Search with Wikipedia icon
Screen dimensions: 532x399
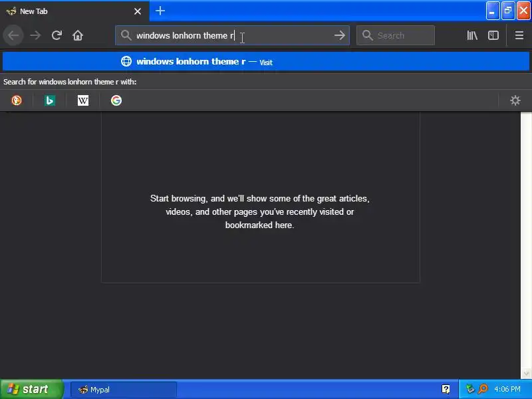point(83,100)
